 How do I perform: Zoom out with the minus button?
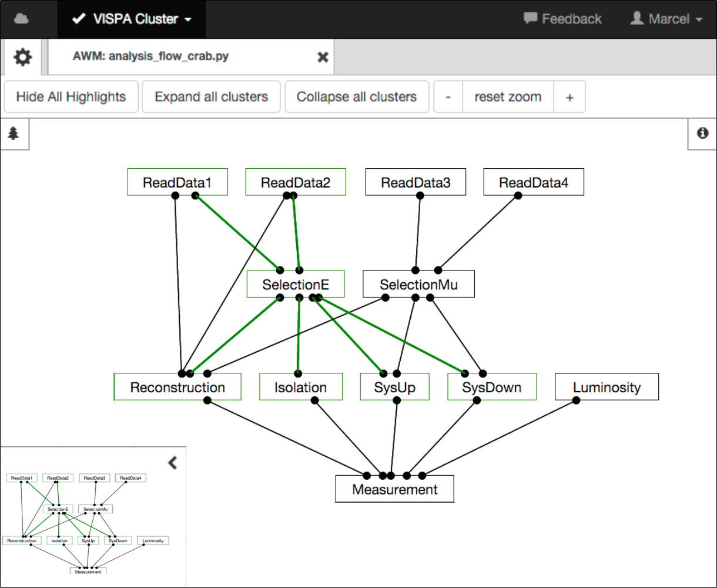pos(448,97)
